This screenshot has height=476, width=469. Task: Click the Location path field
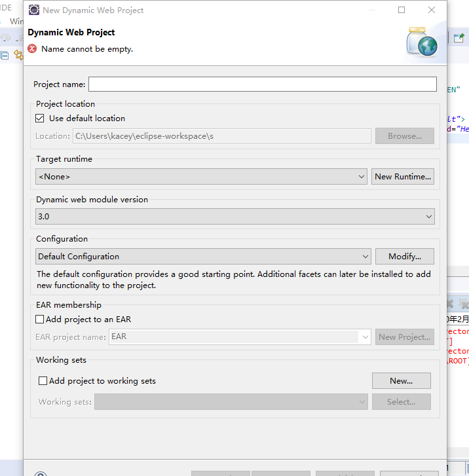[222, 136]
